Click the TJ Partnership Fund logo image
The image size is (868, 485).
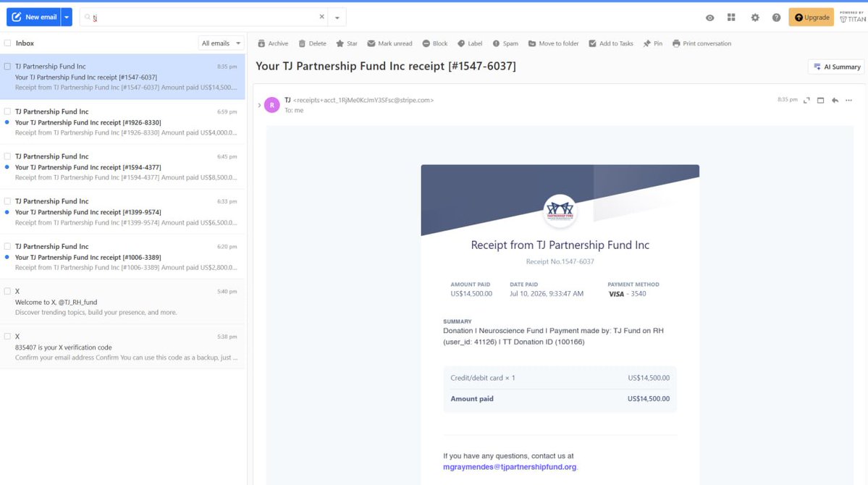click(x=560, y=211)
